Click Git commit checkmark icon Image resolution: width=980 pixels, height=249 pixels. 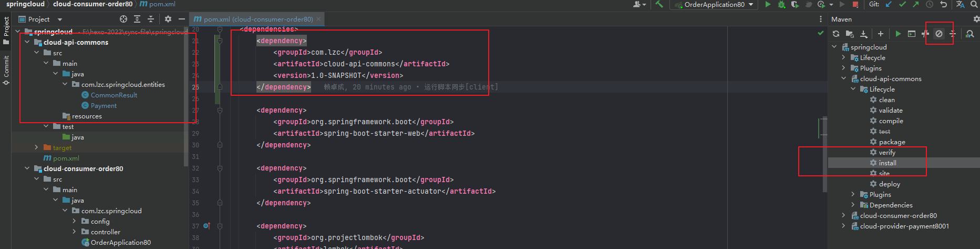[902, 4]
